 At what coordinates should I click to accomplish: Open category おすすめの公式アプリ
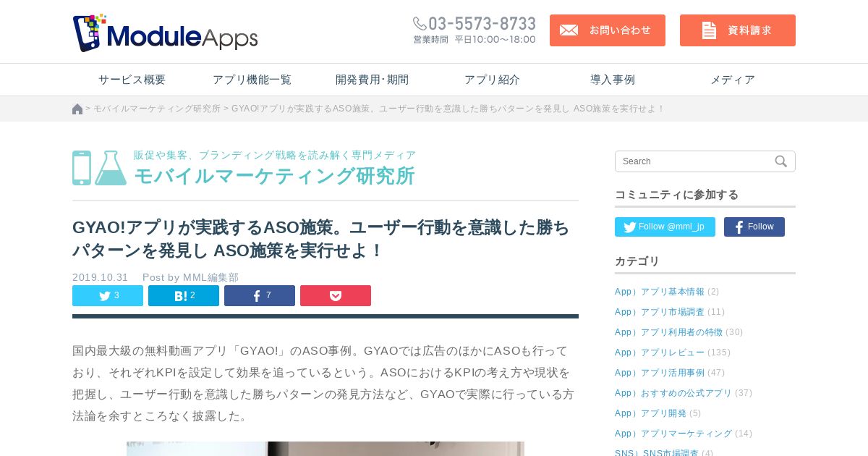tap(673, 393)
